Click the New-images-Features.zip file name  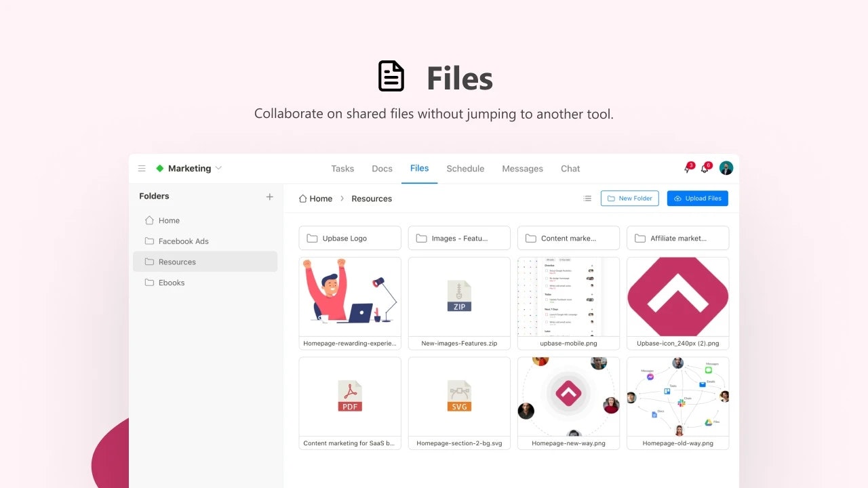click(x=459, y=344)
